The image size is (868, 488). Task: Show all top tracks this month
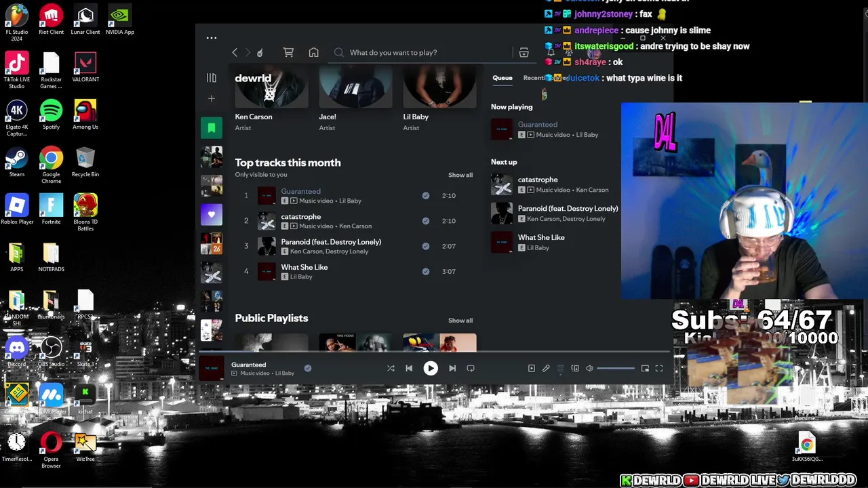click(x=460, y=175)
